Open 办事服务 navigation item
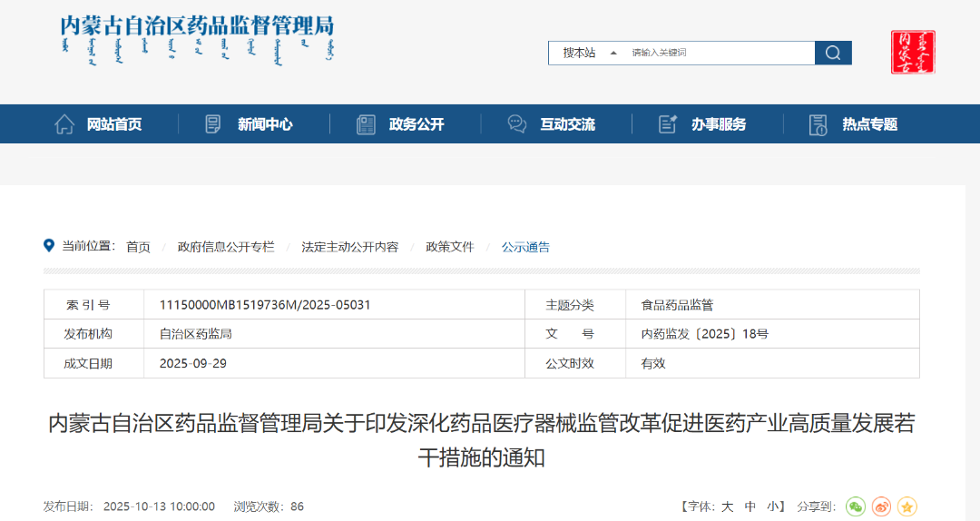 tap(719, 124)
